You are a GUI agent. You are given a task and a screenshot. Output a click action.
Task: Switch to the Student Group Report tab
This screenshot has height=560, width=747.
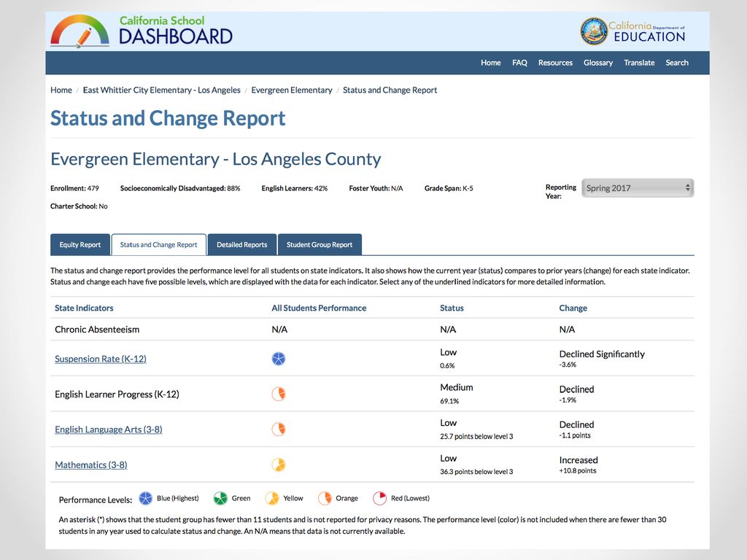tap(320, 245)
